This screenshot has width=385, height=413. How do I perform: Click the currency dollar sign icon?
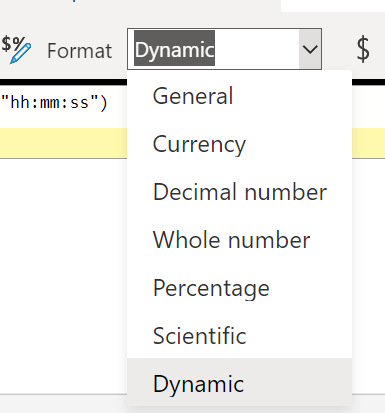[363, 50]
